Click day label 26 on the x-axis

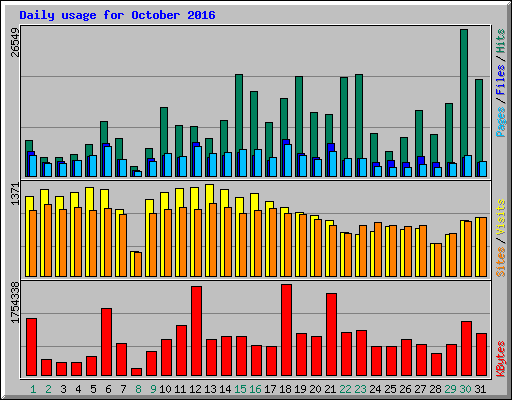pos(405,389)
